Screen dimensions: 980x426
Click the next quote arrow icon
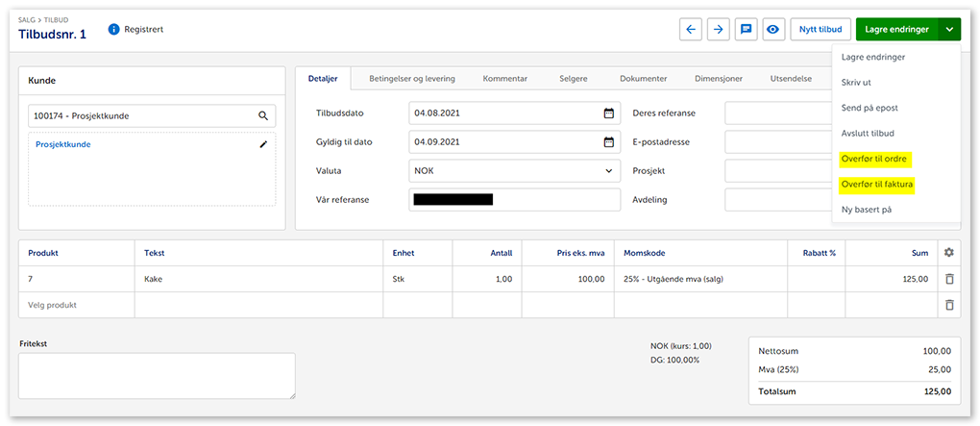pyautogui.click(x=718, y=30)
